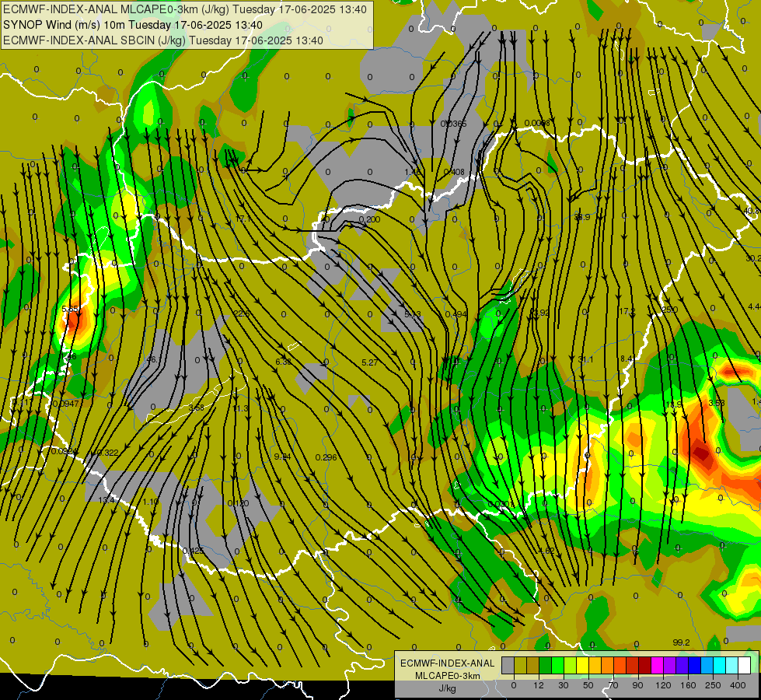
Task: Click the map value 30.2
Action: [x=753, y=258]
